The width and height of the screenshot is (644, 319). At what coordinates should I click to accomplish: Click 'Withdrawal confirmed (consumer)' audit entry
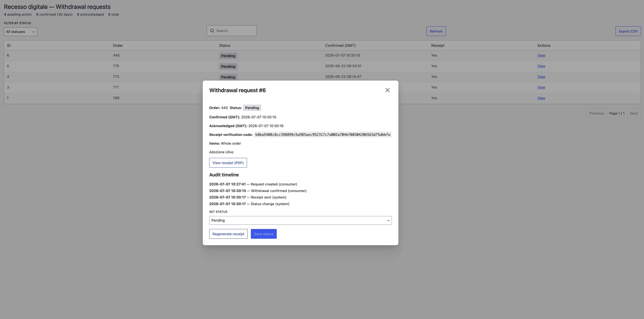(x=258, y=191)
